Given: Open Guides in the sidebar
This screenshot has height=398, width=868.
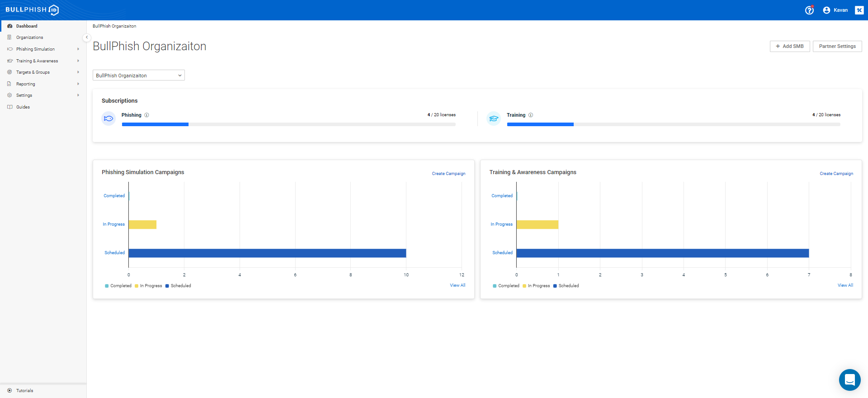Looking at the screenshot, I should (23, 107).
